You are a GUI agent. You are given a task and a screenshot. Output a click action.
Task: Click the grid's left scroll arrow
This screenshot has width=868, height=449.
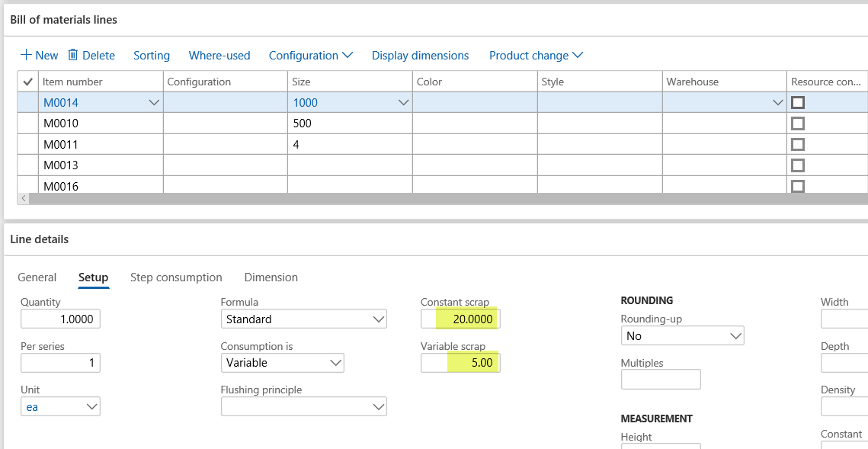23,198
